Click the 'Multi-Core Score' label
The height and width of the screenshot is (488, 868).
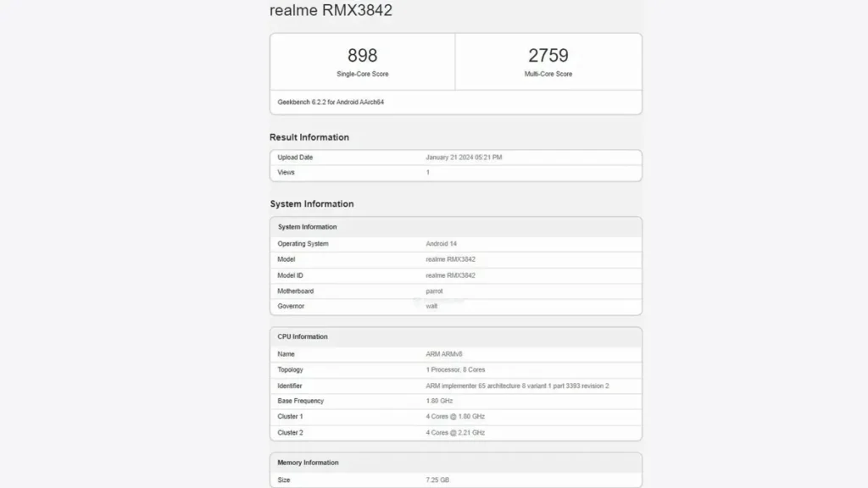(548, 75)
